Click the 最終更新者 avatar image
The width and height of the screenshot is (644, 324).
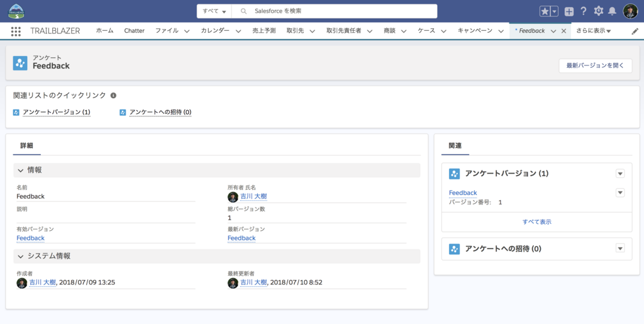[x=233, y=283]
